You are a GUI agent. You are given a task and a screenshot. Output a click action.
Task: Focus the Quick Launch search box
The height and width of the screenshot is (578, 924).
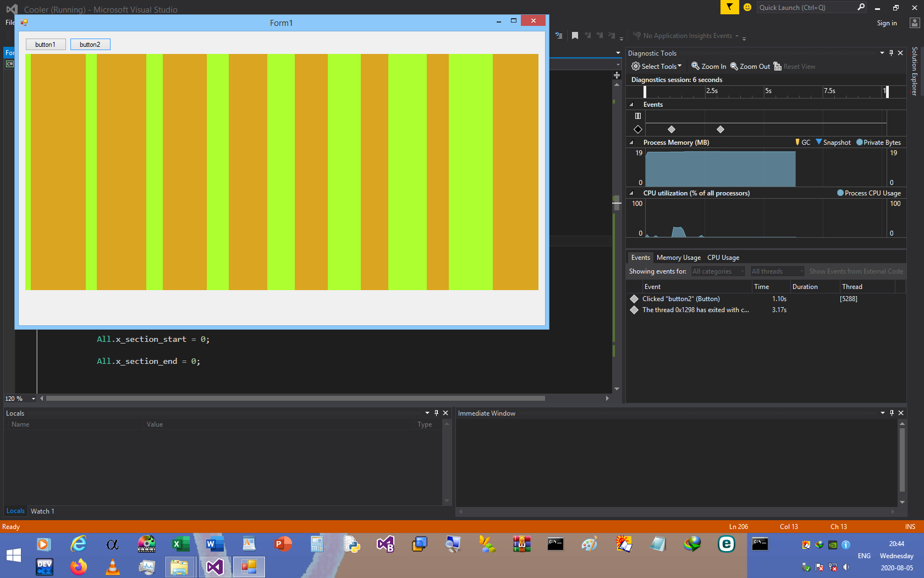pos(806,7)
